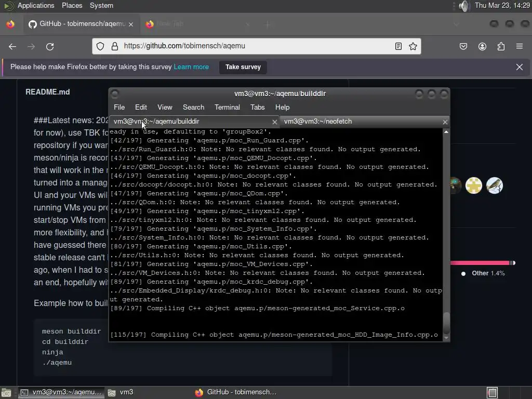532x399 pixels.
Task: Click the padlock site security icon
Action: pyautogui.click(x=115, y=46)
